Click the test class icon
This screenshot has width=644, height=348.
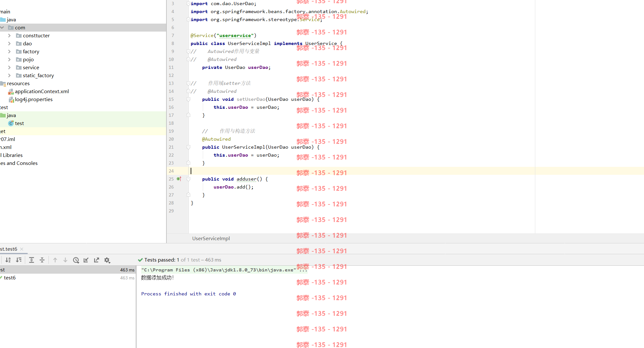tap(11, 123)
